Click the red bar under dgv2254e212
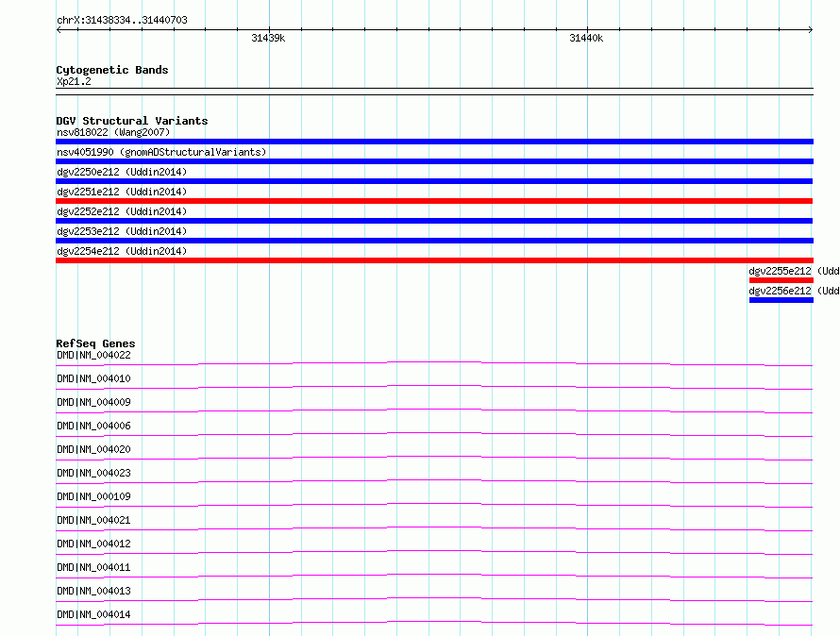 coord(434,260)
